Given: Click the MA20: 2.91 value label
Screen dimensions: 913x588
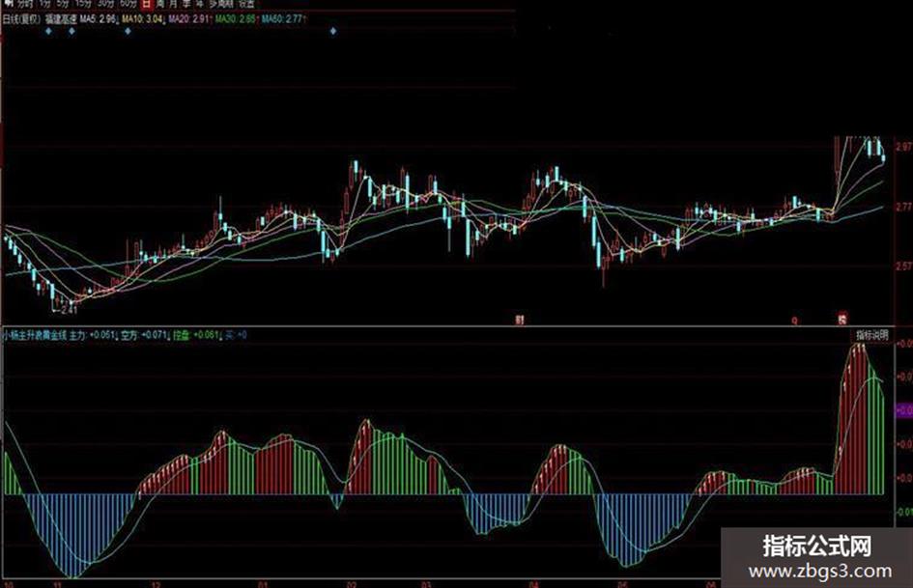Looking at the screenshot, I should click(x=189, y=18).
